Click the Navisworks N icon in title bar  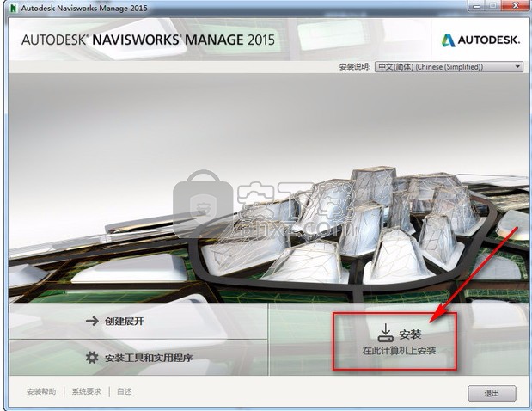point(13,8)
